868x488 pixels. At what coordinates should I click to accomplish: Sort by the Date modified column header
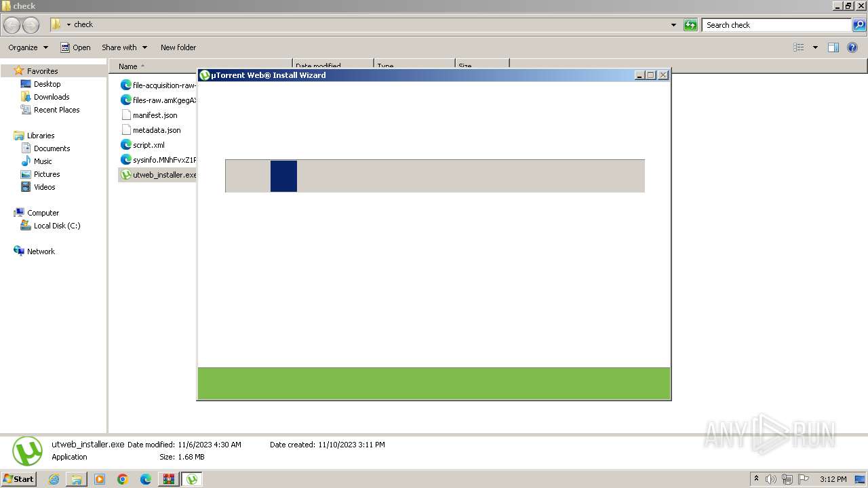point(333,64)
